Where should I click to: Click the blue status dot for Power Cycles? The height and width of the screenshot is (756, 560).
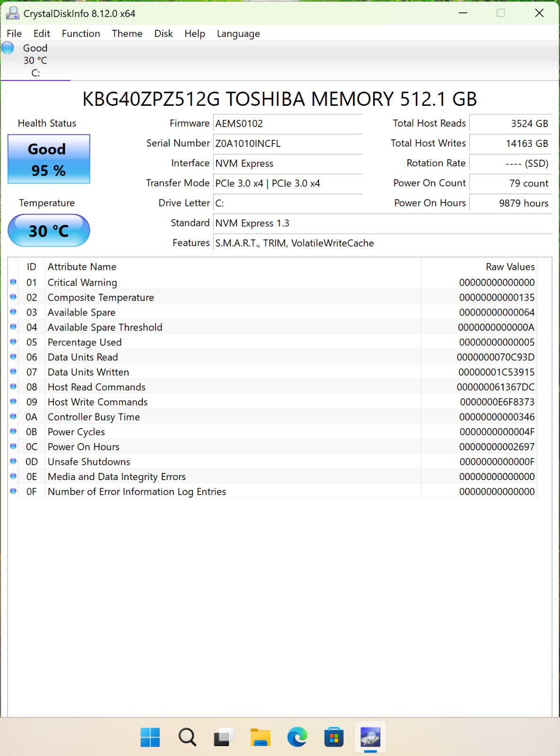(x=13, y=431)
